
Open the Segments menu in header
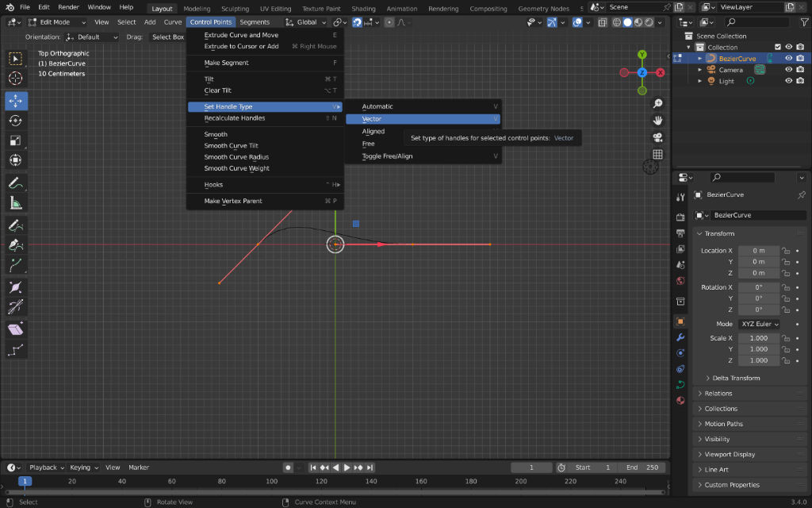point(255,22)
